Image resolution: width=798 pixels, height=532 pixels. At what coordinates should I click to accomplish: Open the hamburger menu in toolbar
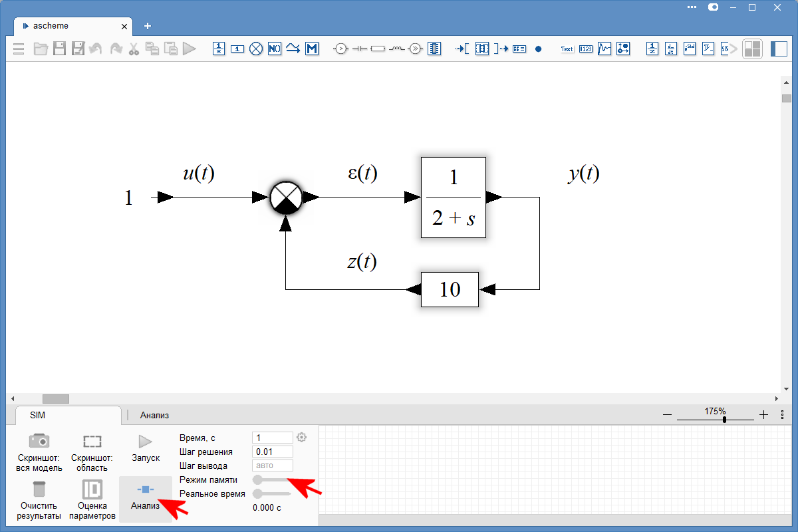pyautogui.click(x=19, y=49)
